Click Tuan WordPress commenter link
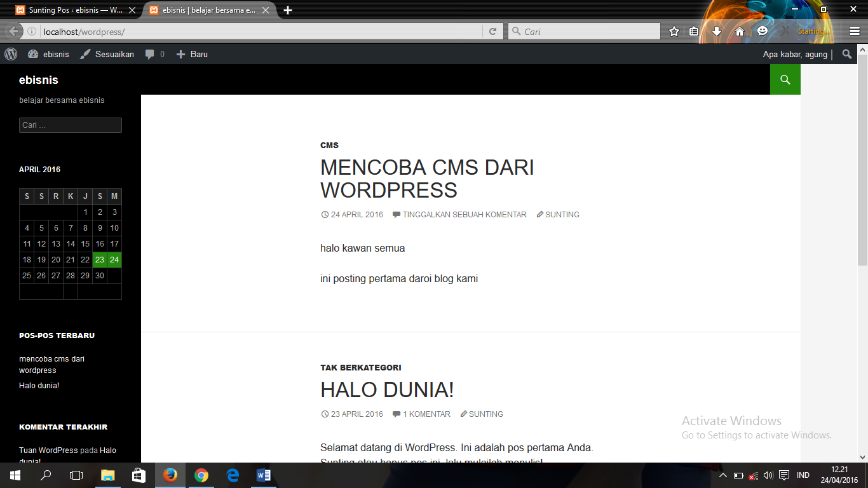868x488 pixels. click(x=48, y=451)
